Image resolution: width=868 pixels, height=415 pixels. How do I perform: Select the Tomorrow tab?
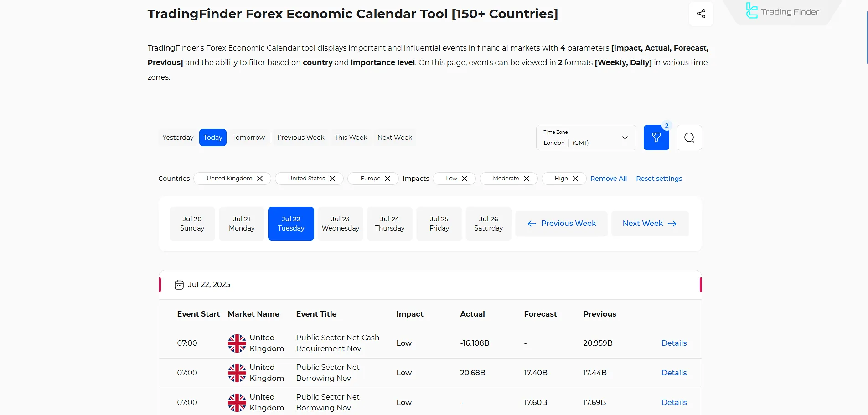tap(248, 138)
